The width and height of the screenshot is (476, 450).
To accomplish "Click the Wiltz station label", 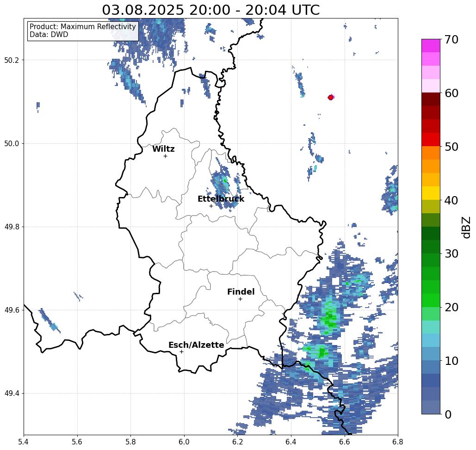I will pos(163,149).
